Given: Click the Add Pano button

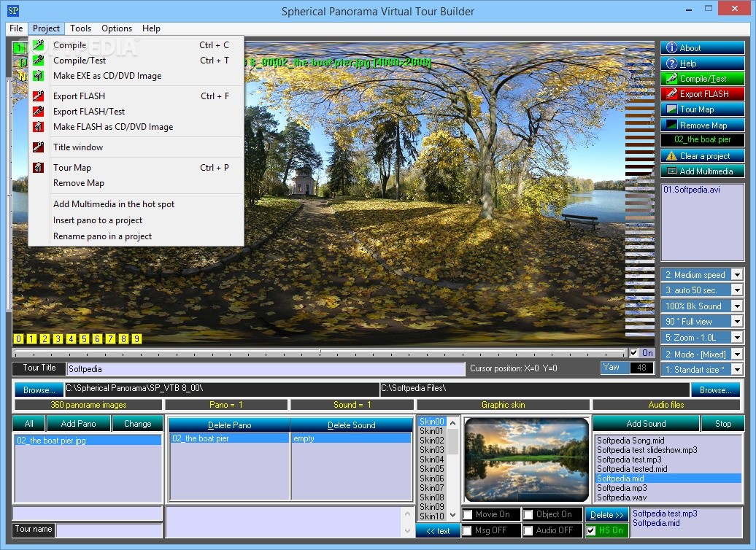Looking at the screenshot, I should click(79, 424).
